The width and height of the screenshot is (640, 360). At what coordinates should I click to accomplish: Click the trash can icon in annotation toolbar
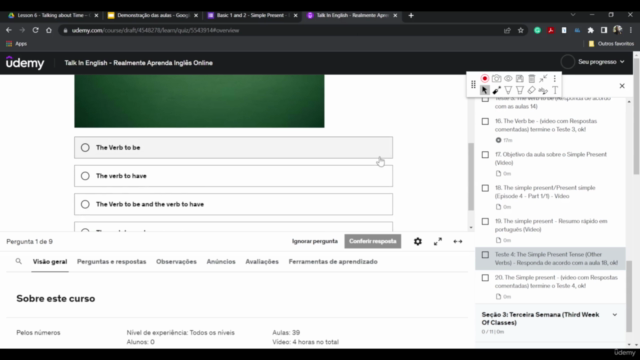coord(531,78)
